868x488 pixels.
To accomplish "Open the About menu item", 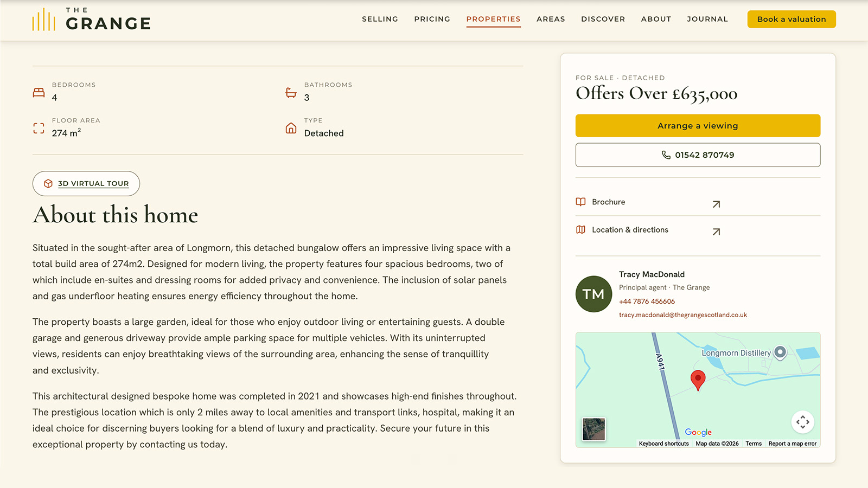I will click(x=656, y=19).
